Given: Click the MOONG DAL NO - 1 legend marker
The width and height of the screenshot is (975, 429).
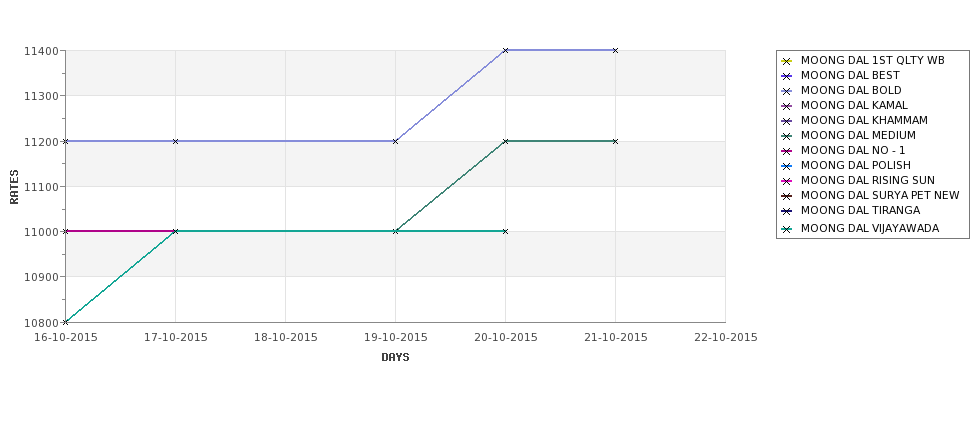Looking at the screenshot, I should pyautogui.click(x=787, y=151).
